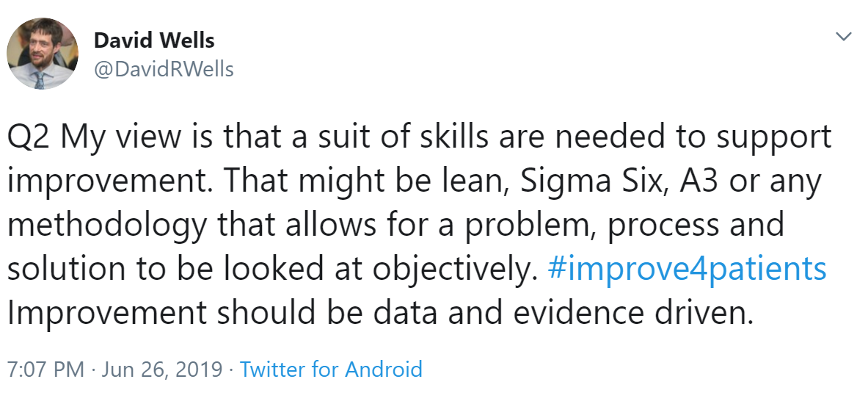
Task: Open David Wells' profile picture
Action: click(43, 54)
